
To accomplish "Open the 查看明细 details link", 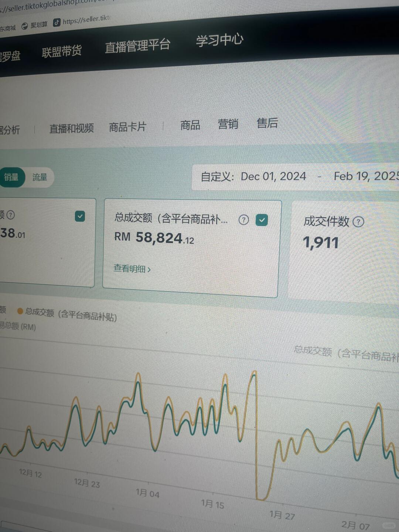I will pyautogui.click(x=132, y=269).
